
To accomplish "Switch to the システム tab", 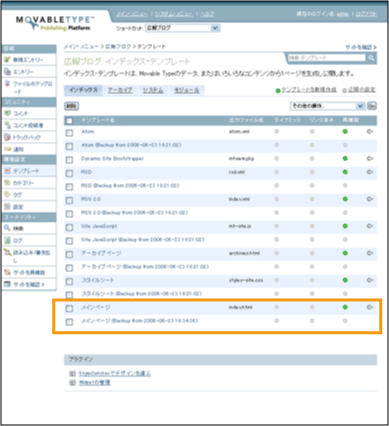I will 153,90.
